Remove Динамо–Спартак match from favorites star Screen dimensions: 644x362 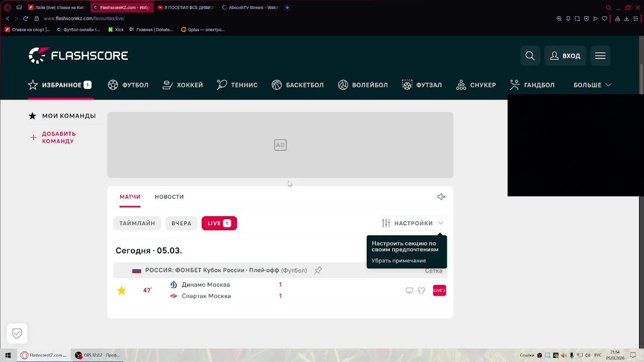[x=122, y=291]
